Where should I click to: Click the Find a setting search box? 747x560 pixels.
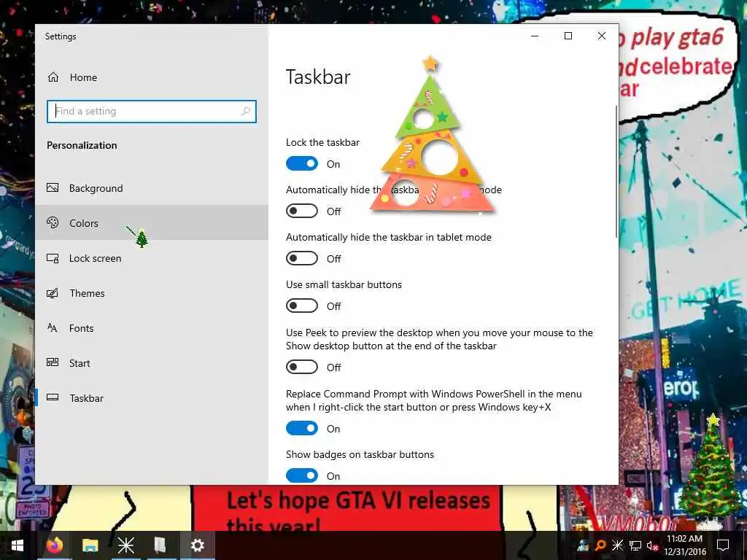(152, 112)
